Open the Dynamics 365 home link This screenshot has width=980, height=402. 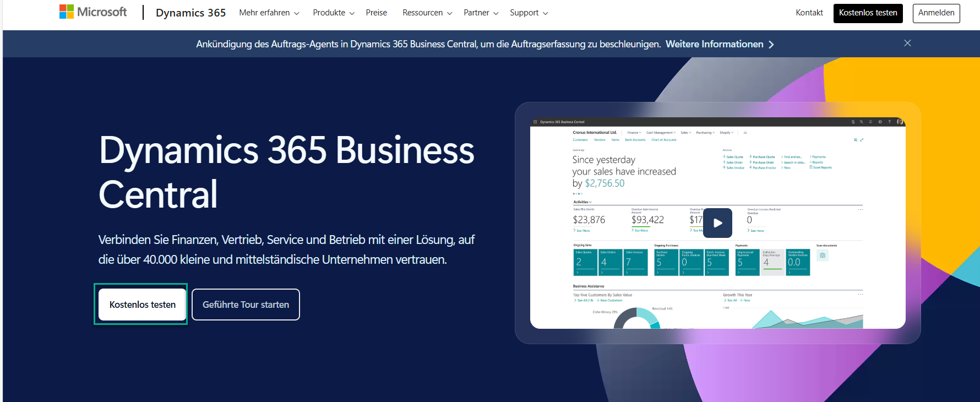190,13
